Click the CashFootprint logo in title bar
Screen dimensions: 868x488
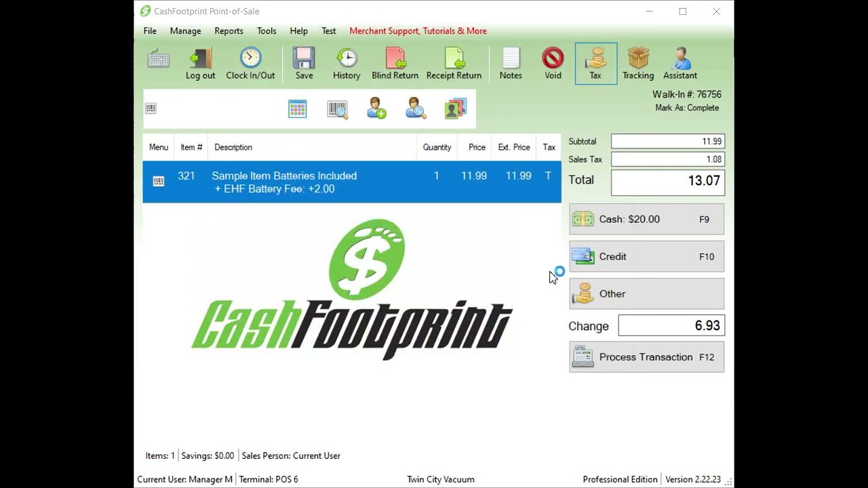[x=145, y=11]
